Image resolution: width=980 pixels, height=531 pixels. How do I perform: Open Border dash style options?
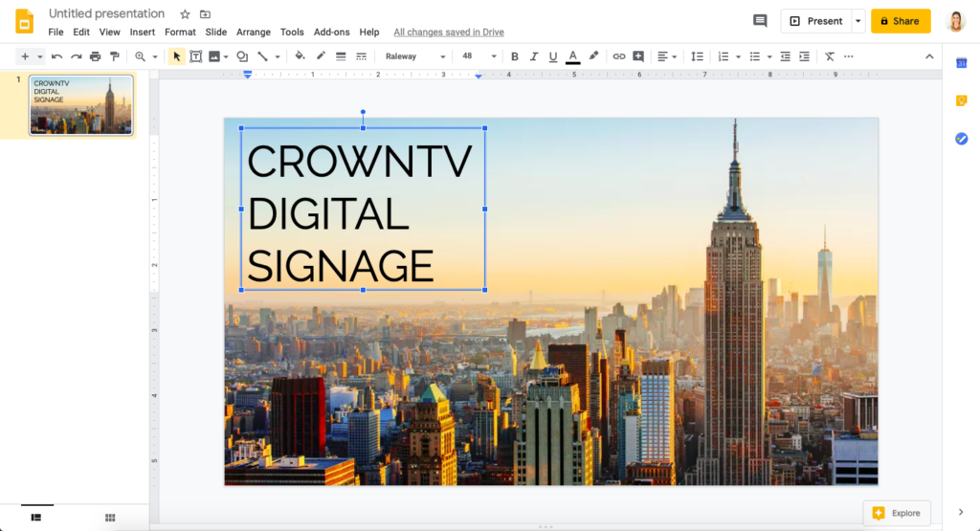tap(361, 56)
